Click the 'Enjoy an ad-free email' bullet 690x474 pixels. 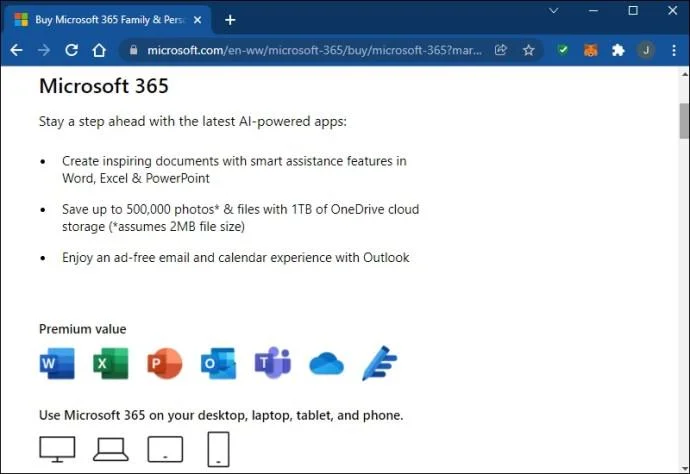pyautogui.click(x=236, y=257)
